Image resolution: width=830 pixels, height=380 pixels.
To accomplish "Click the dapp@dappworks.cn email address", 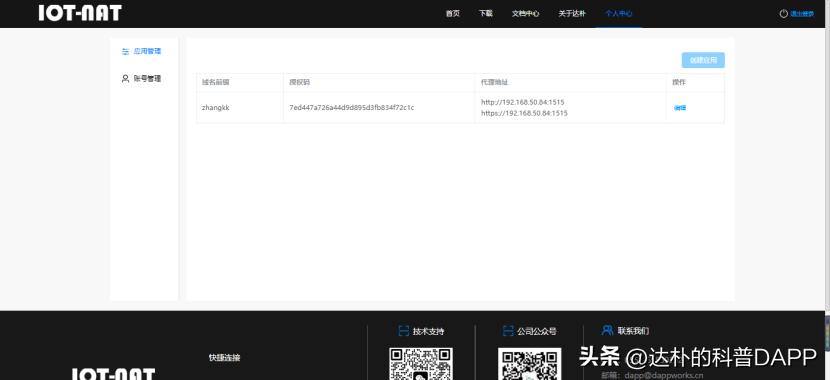I will (664, 375).
